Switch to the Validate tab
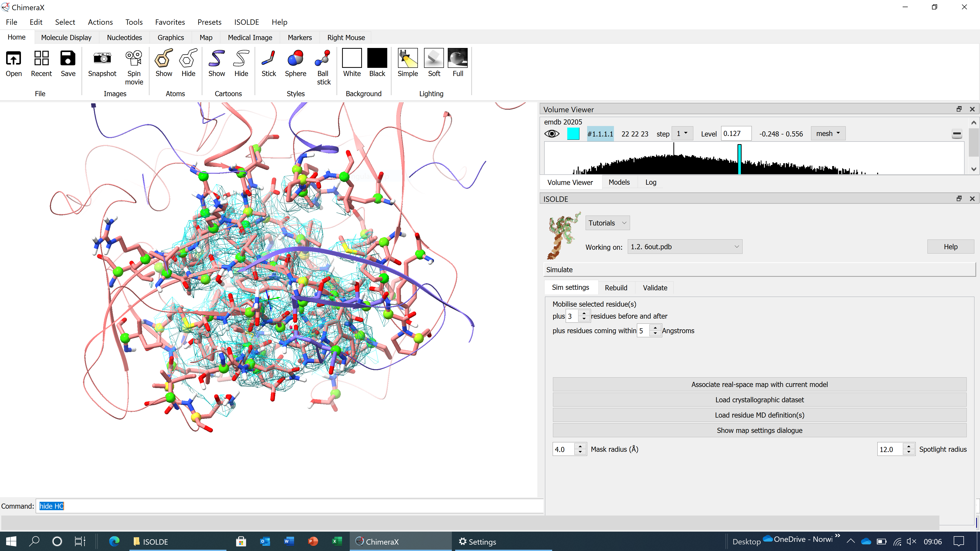This screenshot has height=551, width=980. click(x=655, y=288)
